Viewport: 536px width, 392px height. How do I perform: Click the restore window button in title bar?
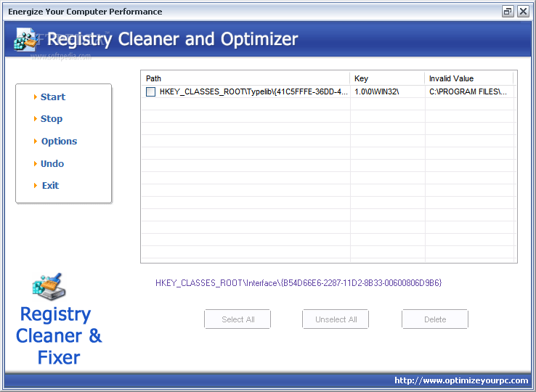[x=508, y=12]
